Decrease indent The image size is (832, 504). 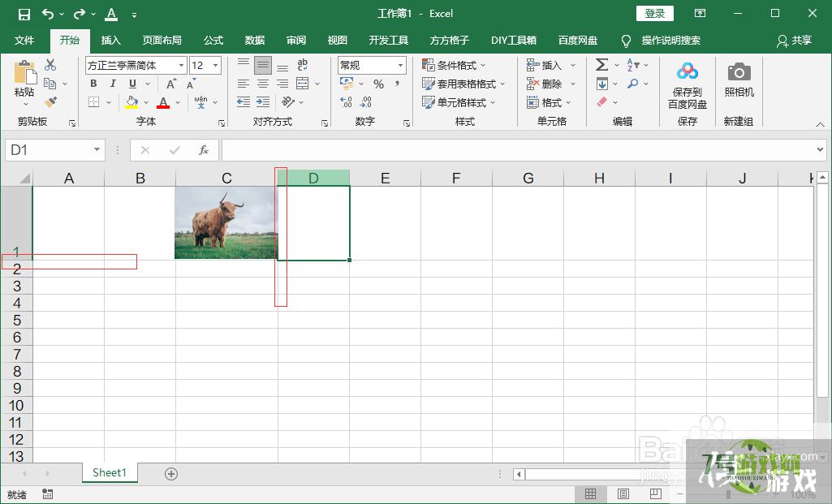tap(244, 102)
